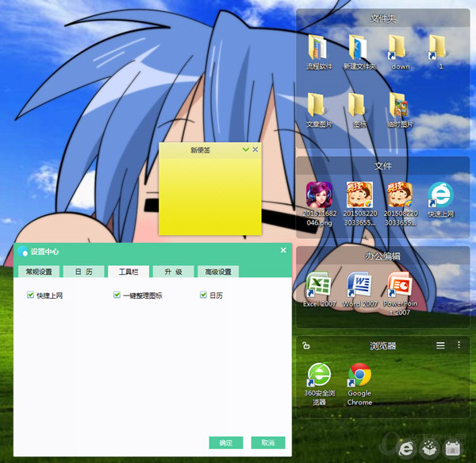Click the 文件 panel title
476x463 pixels.
[x=383, y=166]
